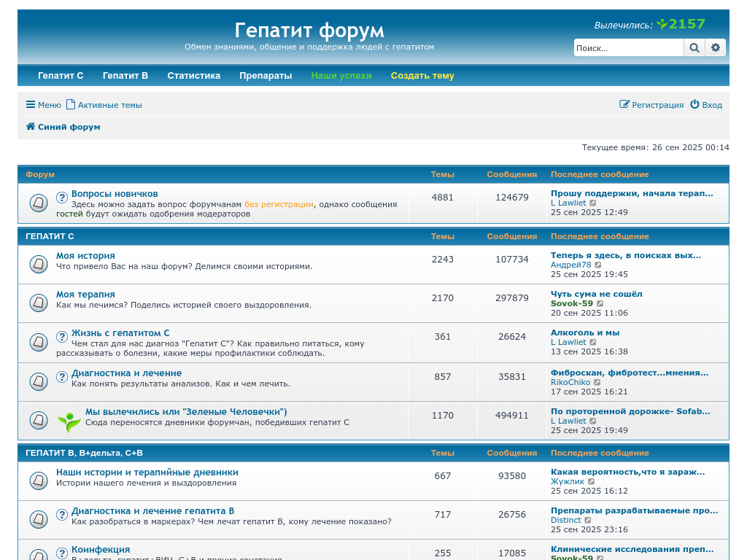Open the Гепатит С navigation tab

coord(61,76)
